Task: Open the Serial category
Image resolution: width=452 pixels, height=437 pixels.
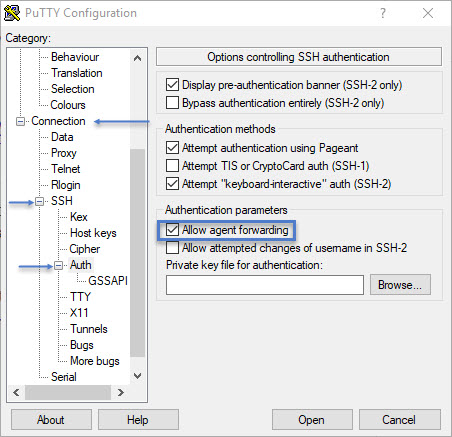Action: tap(64, 377)
